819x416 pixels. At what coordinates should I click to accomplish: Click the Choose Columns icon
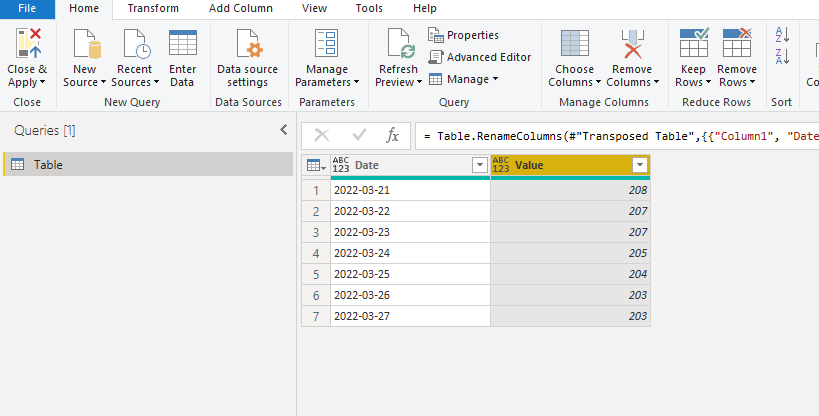click(x=575, y=43)
